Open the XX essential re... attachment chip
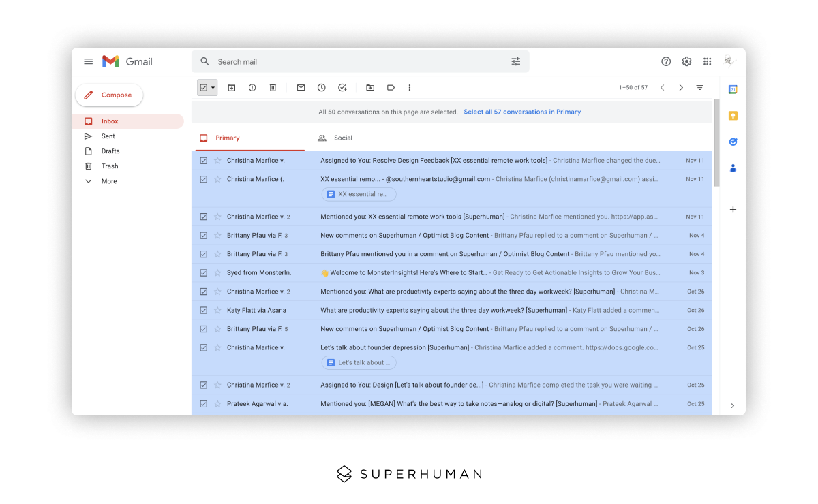 click(359, 194)
